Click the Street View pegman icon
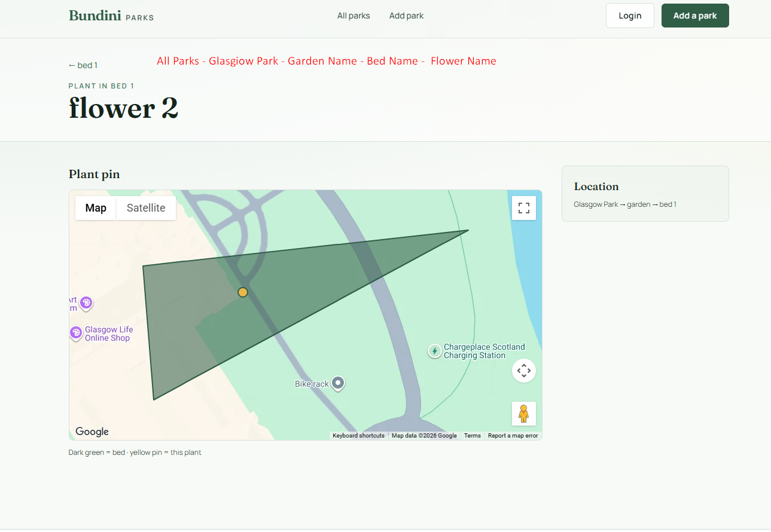This screenshot has width=771, height=532. tap(524, 414)
